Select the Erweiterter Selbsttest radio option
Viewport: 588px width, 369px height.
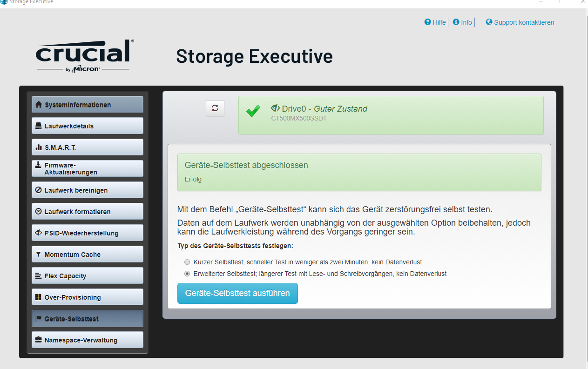point(187,274)
